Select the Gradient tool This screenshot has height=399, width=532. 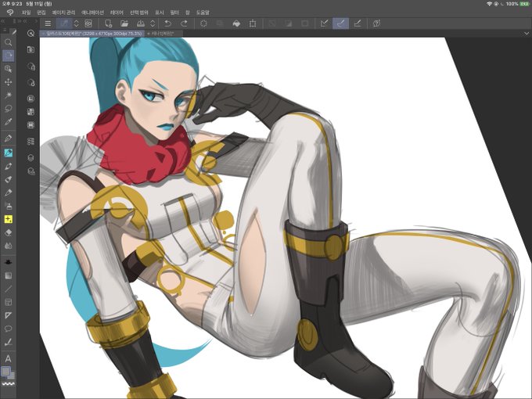point(8,276)
